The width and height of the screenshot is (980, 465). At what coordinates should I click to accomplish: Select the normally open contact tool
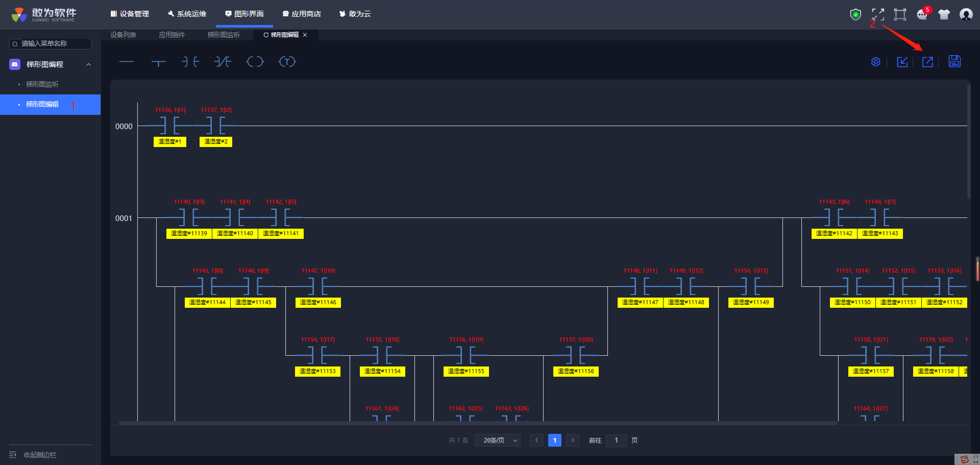(190, 62)
